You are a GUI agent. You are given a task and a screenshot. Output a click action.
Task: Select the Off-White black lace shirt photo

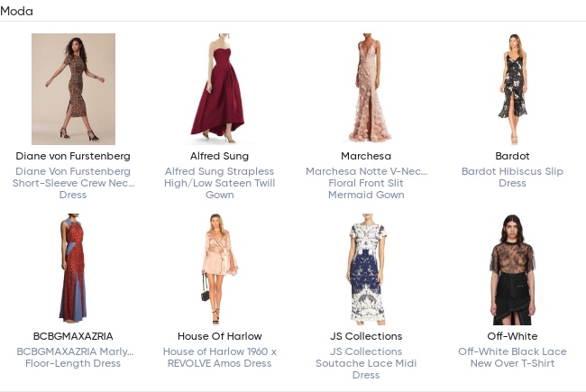(x=512, y=269)
